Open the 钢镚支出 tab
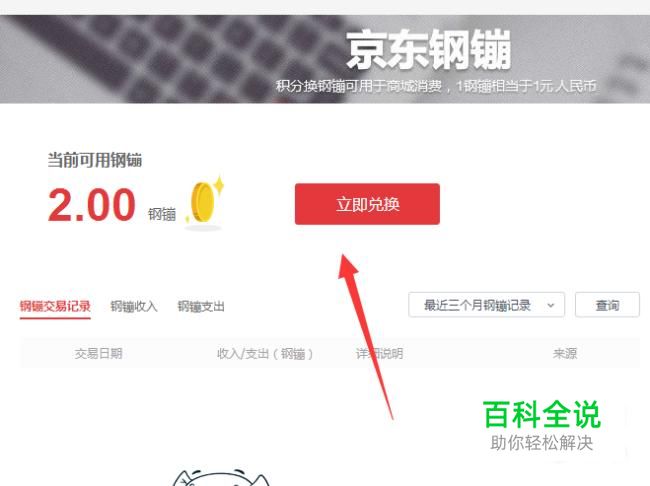Image resolution: width=650 pixels, height=486 pixels. pyautogui.click(x=201, y=306)
